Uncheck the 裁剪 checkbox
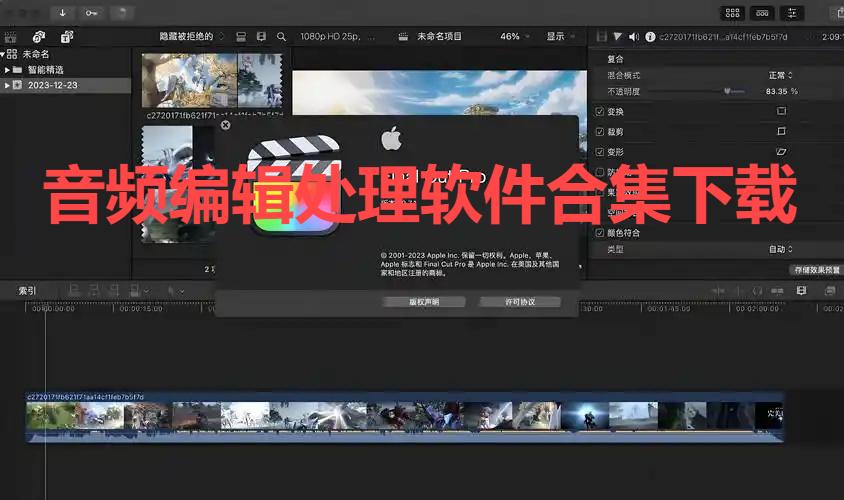The image size is (844, 500). (x=600, y=132)
